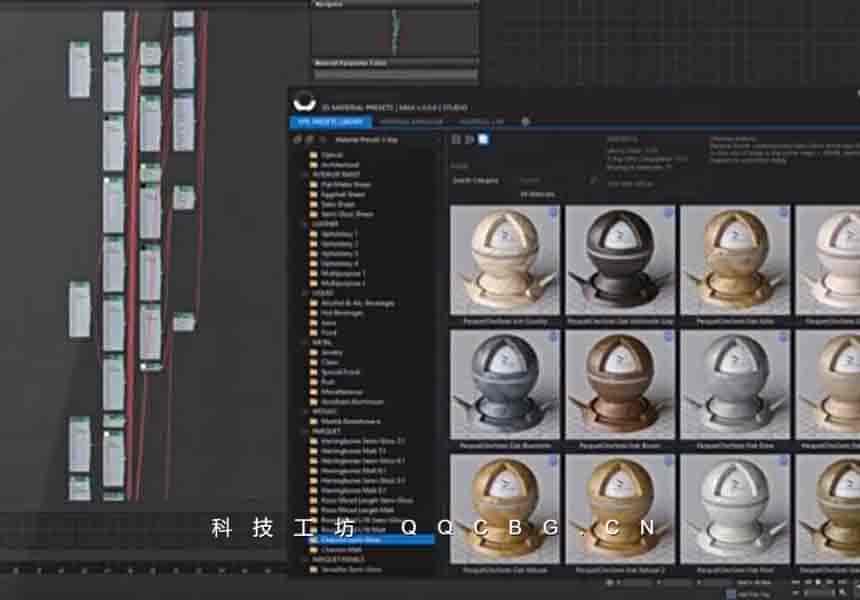Select the highlighted white view icon
Viewport: 860px width, 600px height.
click(x=483, y=140)
